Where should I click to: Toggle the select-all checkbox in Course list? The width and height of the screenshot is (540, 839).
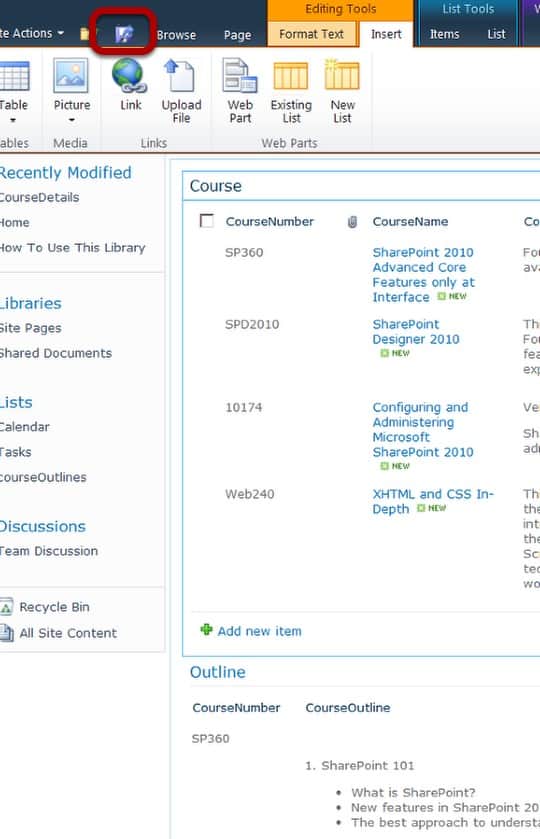207,220
